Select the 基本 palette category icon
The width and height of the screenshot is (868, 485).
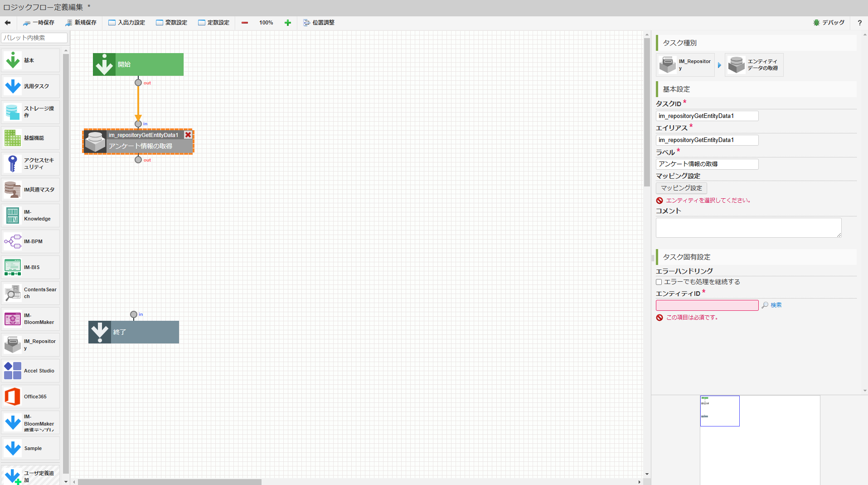12,60
